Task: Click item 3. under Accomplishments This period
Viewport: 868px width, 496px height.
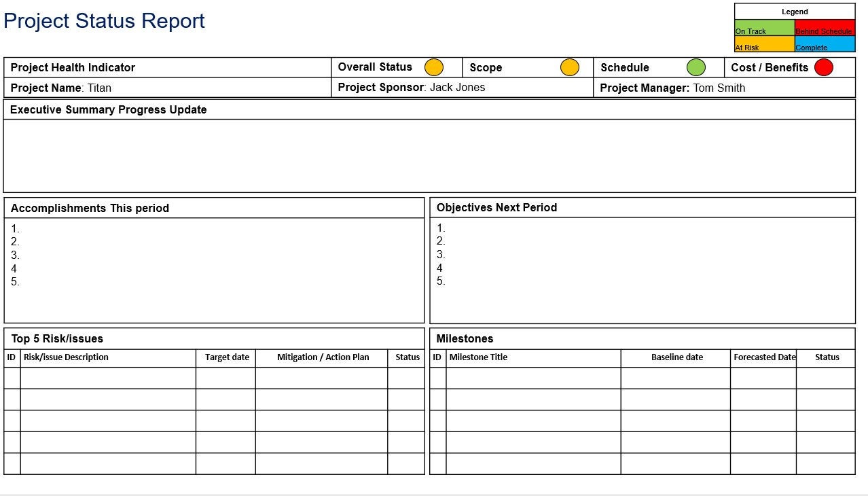Action: tap(15, 255)
